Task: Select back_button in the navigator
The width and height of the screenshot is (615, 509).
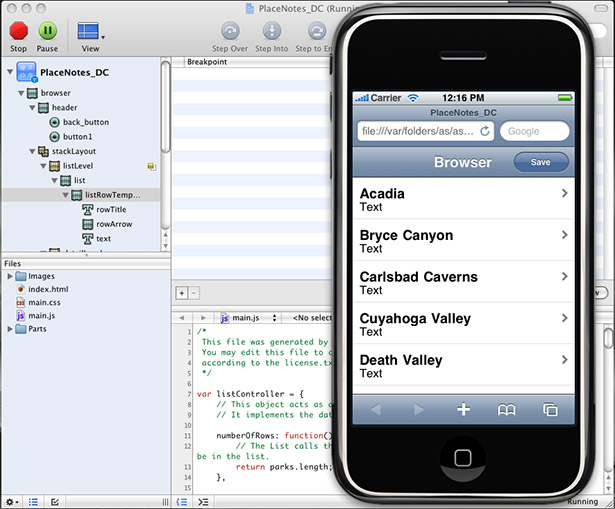Action: (x=86, y=122)
